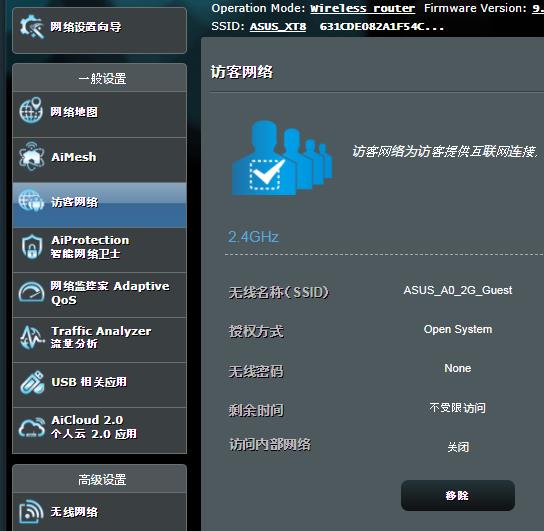The width and height of the screenshot is (544, 531).
Task: Click the 2.4GHz band heading
Action: tap(253, 237)
